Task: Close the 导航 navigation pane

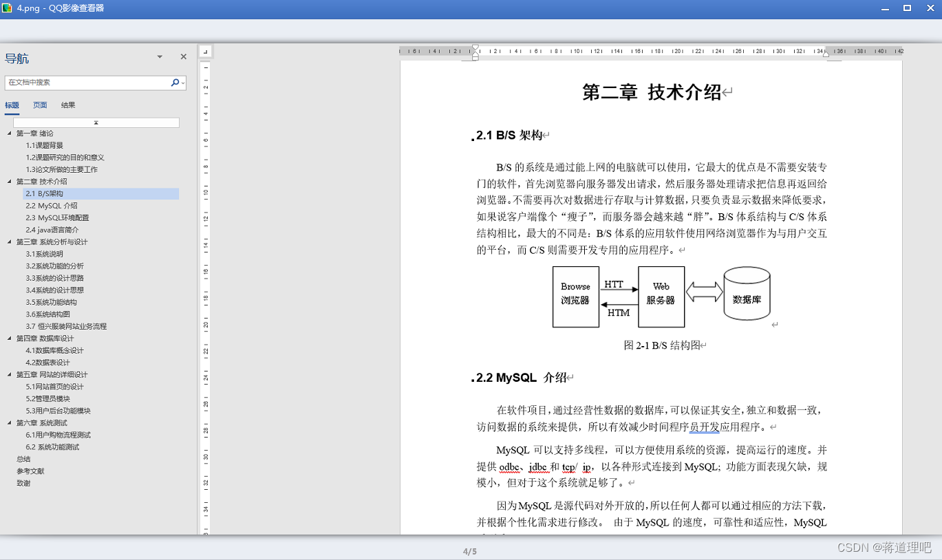Action: coord(182,56)
